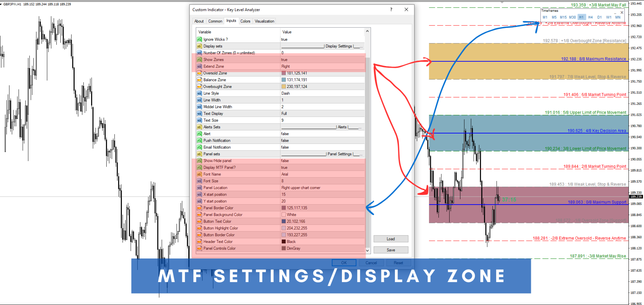Click the Alerts Sets string icon

[199, 127]
